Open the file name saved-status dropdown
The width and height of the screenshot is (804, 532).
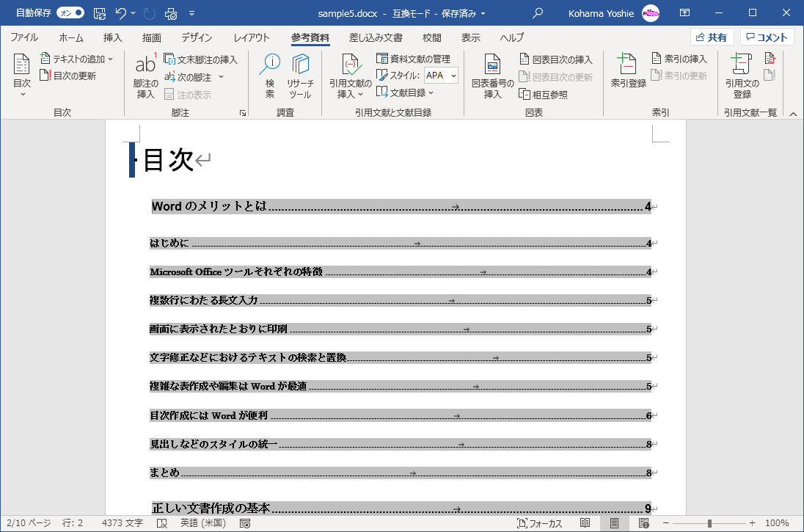(x=483, y=14)
